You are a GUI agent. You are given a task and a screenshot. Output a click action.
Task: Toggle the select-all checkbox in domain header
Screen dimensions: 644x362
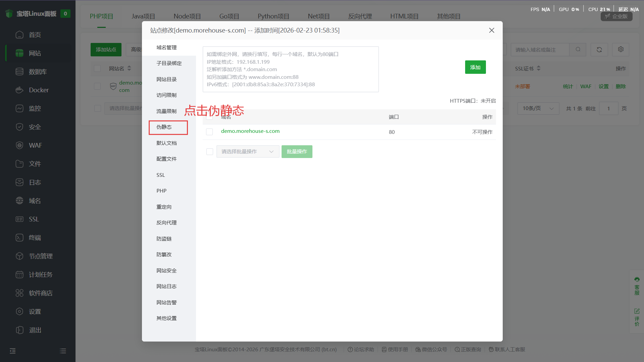click(x=209, y=117)
